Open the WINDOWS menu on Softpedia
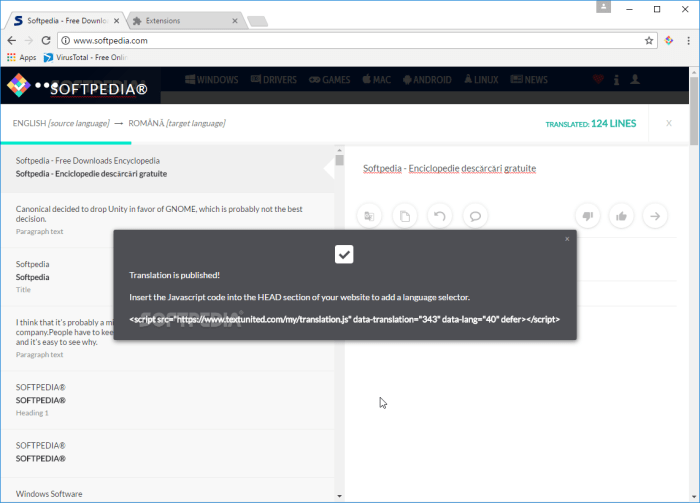 tap(212, 80)
